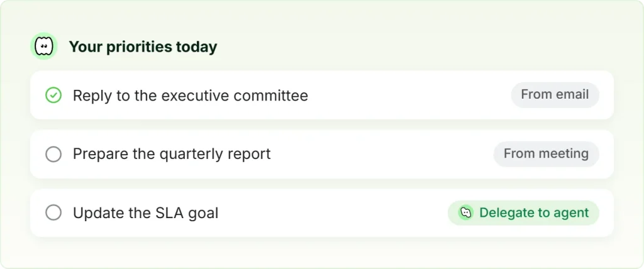Delegate the SLA goal task to agent
The height and width of the screenshot is (269, 644).
523,212
